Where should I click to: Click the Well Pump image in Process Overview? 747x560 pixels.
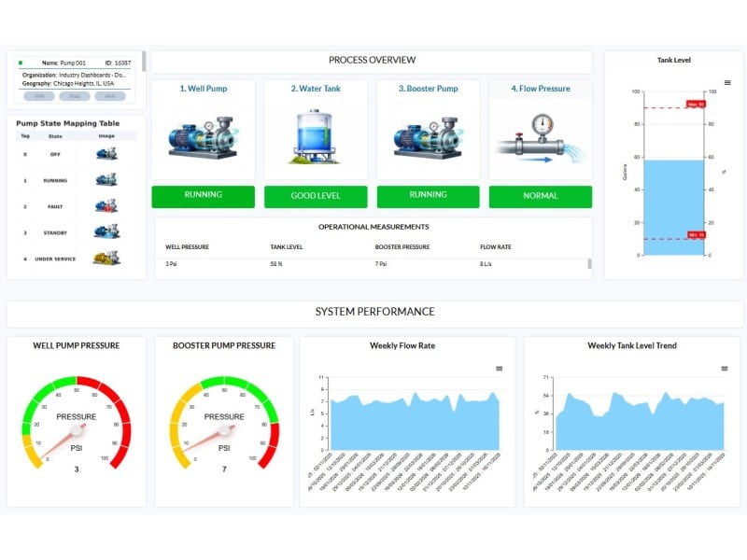[203, 135]
